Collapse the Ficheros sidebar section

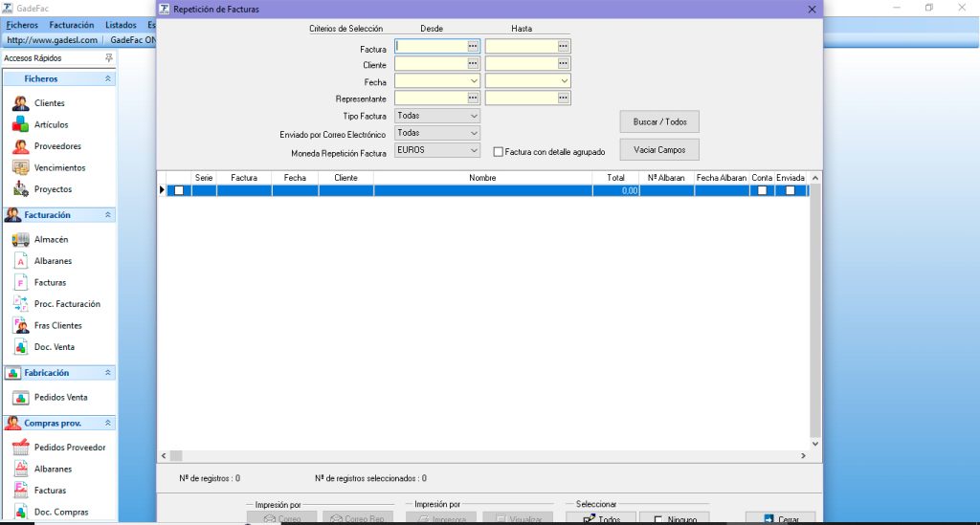tap(108, 79)
